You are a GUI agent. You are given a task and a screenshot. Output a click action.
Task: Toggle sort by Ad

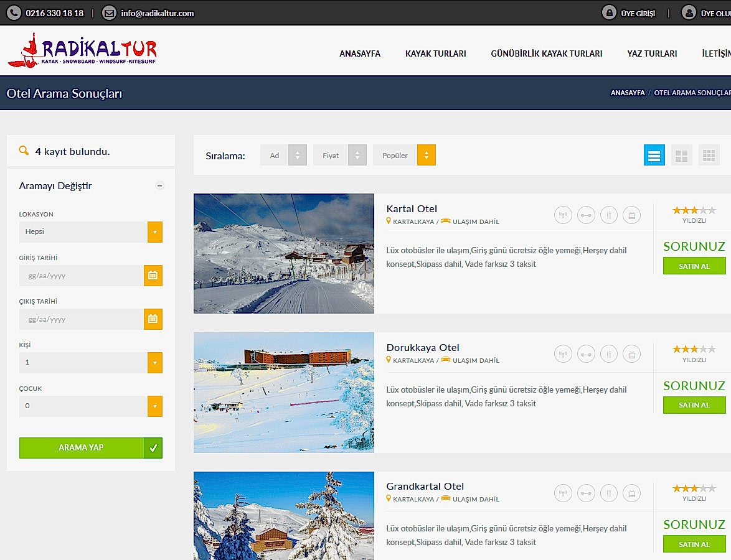tap(283, 156)
